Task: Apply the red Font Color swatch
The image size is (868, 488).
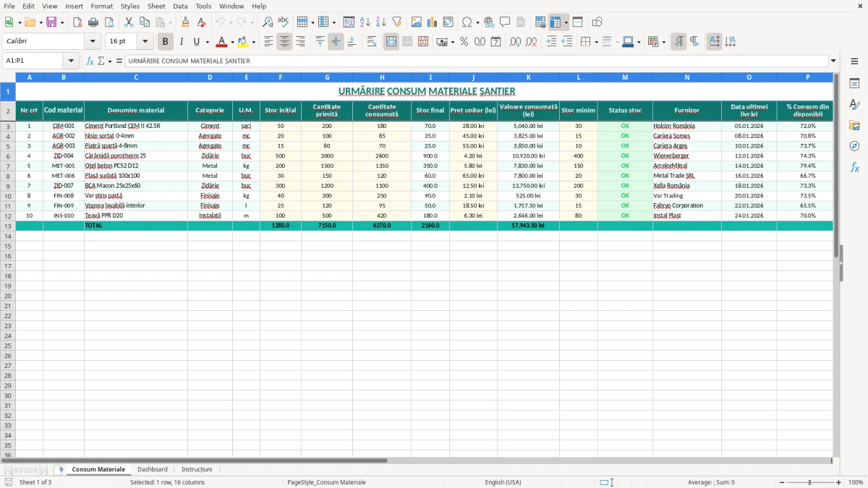Action: tap(222, 42)
